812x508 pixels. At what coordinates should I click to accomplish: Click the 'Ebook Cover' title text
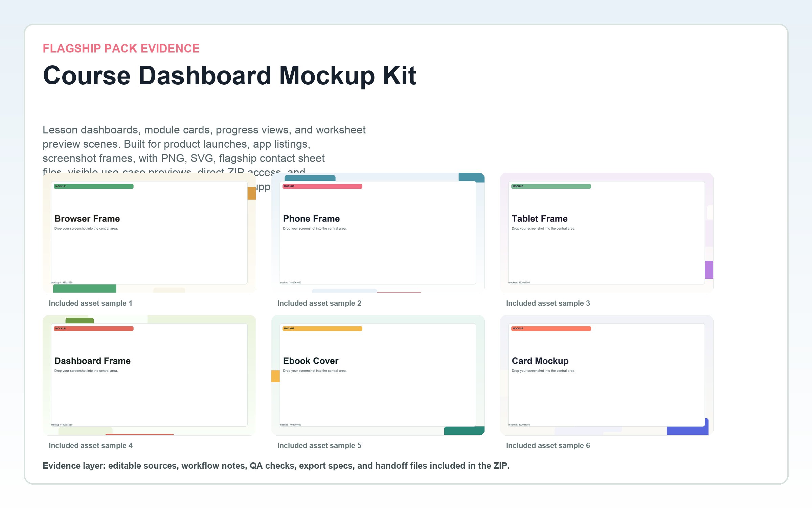pyautogui.click(x=311, y=361)
